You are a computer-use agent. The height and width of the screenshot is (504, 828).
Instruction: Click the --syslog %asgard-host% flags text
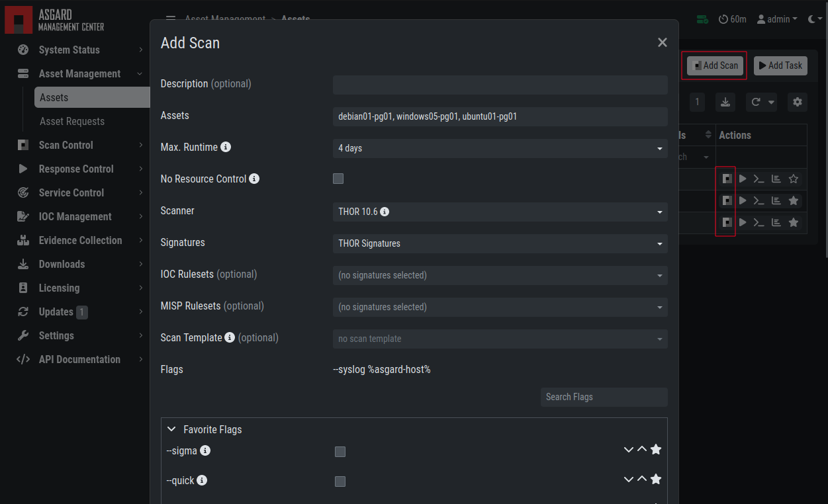tap(382, 369)
